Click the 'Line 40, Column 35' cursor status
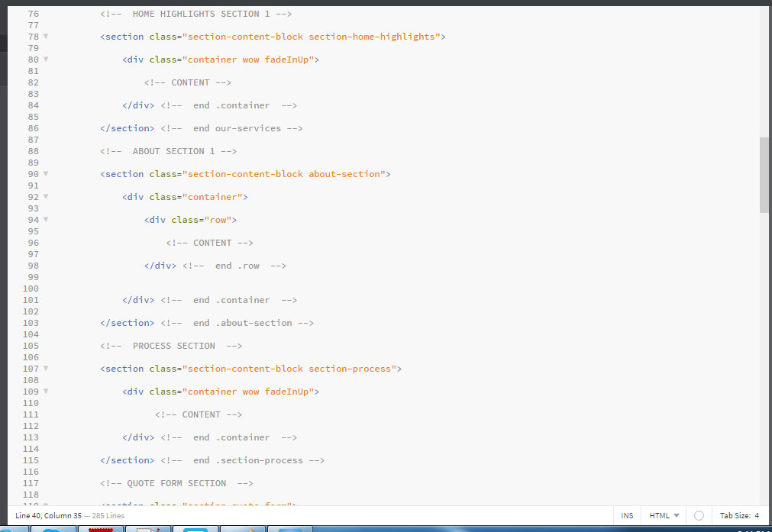Screen dimensions: 772x532 pos(48,515)
